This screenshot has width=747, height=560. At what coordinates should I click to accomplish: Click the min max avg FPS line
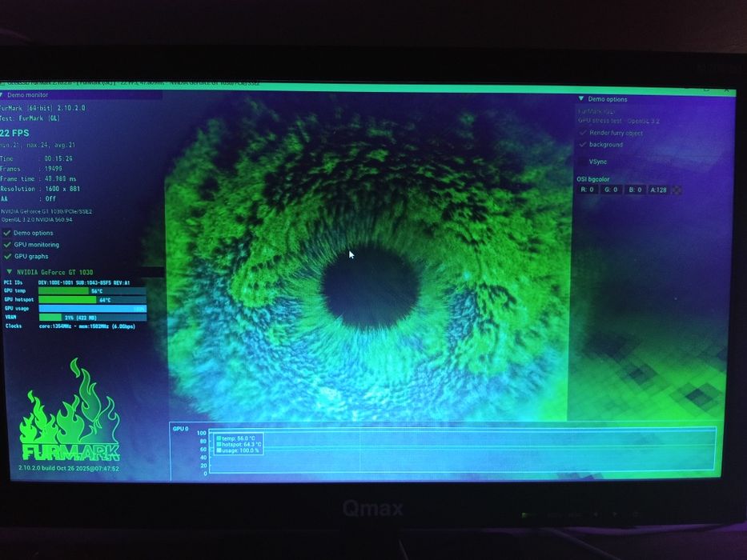point(38,145)
